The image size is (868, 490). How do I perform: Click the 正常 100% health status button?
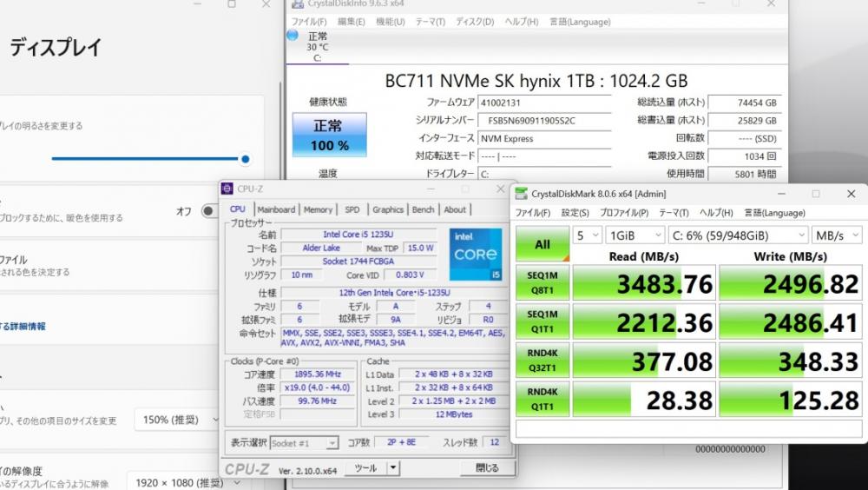point(329,135)
